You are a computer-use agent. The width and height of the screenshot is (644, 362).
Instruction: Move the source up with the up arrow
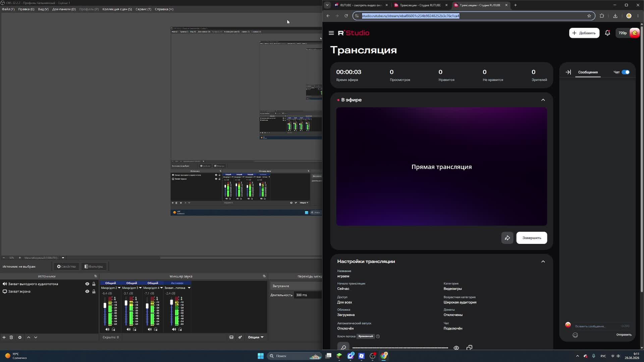(x=29, y=337)
